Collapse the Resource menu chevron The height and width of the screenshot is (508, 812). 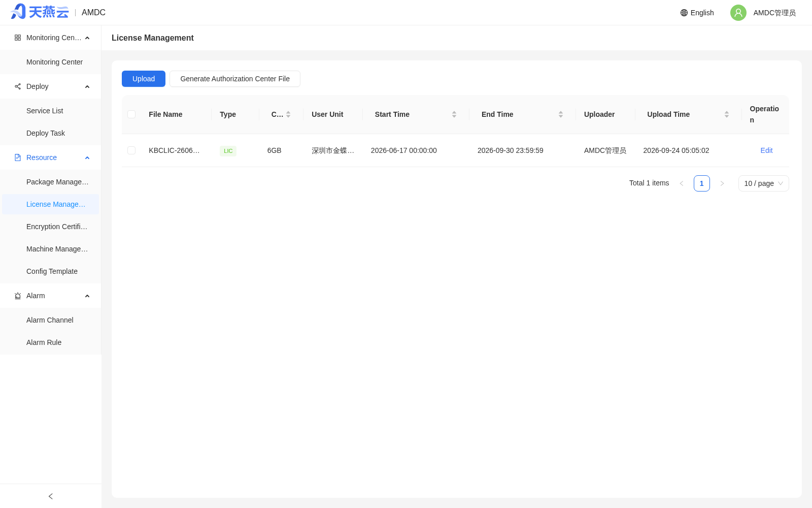pos(87,158)
